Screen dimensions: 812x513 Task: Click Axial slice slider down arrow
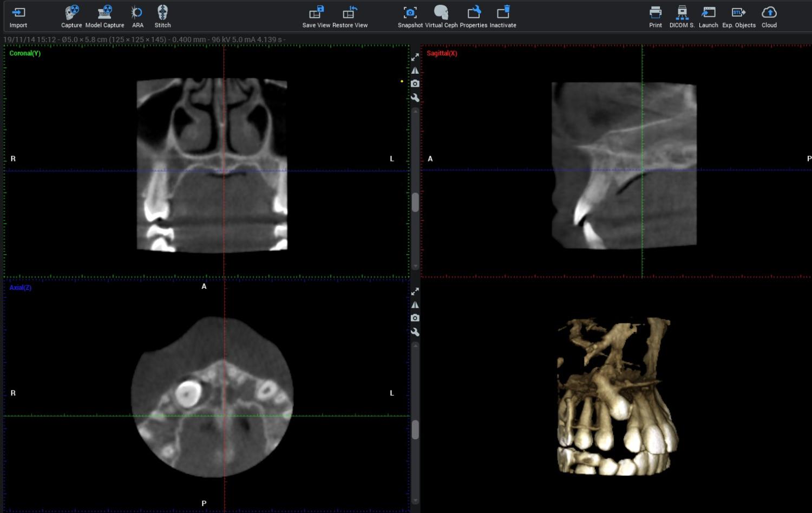415,501
